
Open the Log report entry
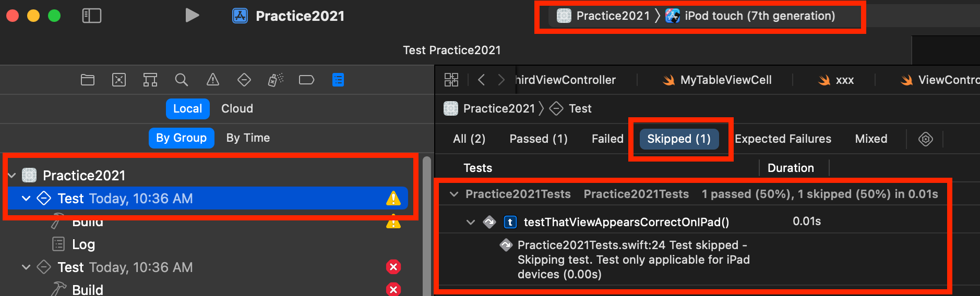83,244
